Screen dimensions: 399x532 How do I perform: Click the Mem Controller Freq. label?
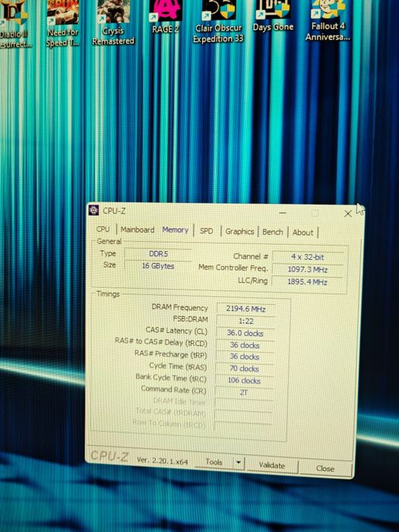tap(233, 268)
